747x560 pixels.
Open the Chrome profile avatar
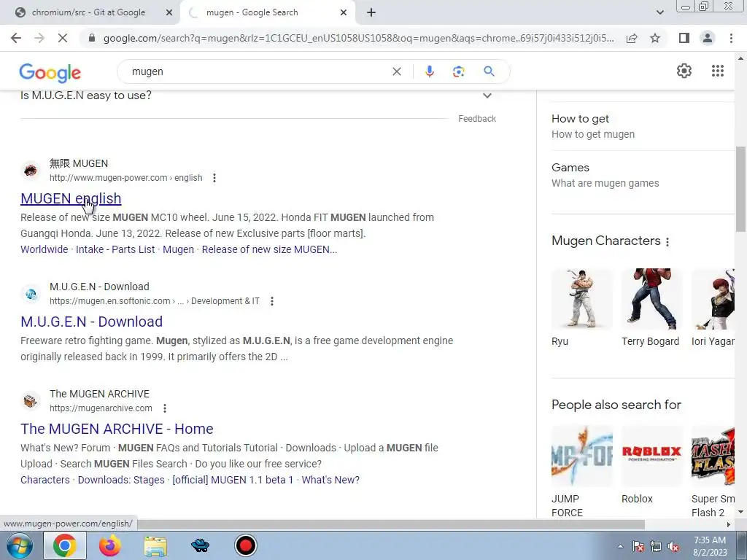coord(708,38)
